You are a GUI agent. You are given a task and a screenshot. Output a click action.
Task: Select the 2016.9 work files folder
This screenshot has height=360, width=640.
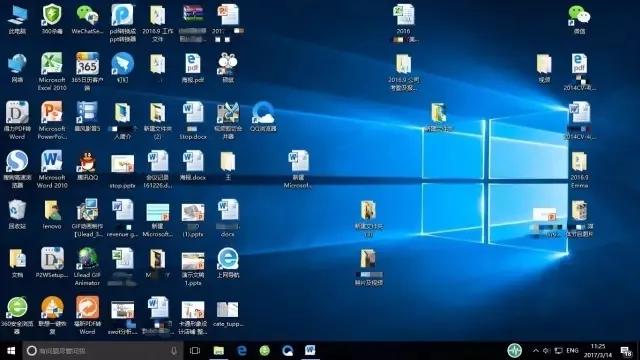(158, 23)
